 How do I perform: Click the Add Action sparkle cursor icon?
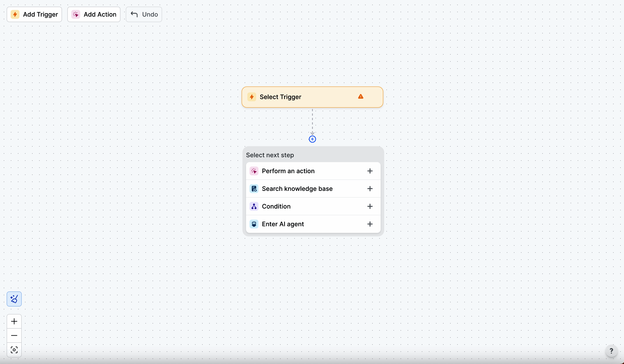coord(76,14)
